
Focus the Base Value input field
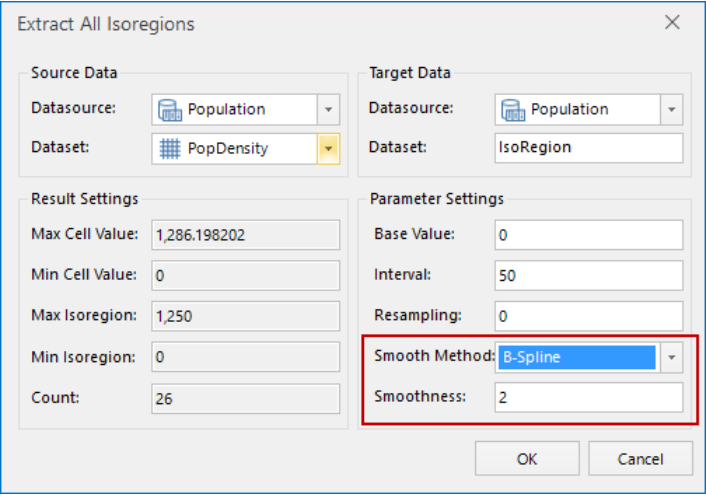[x=589, y=235]
